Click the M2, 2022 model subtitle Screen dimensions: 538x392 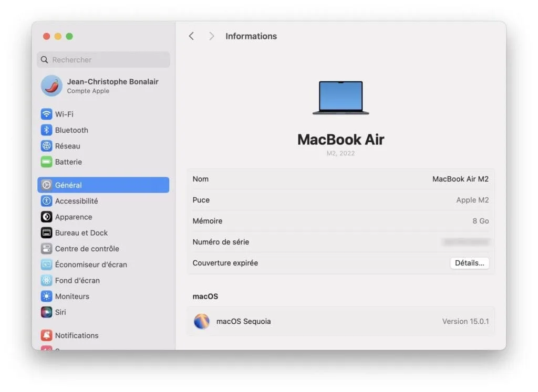tap(340, 153)
